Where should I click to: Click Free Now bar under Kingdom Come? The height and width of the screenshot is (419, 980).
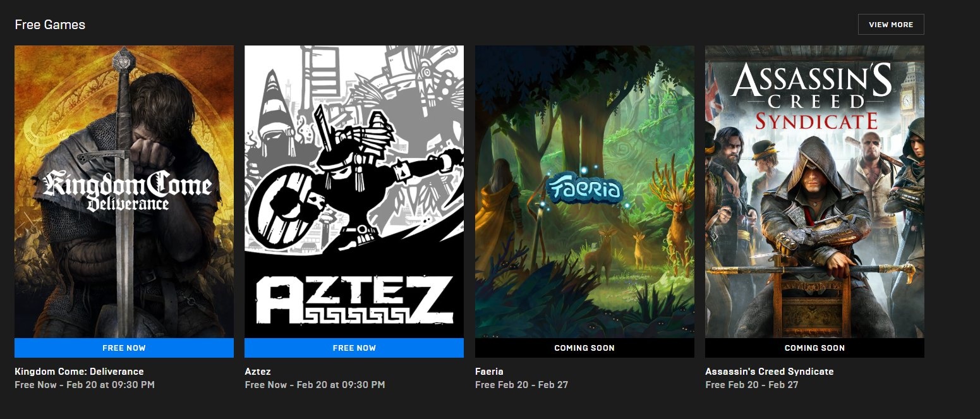(124, 348)
